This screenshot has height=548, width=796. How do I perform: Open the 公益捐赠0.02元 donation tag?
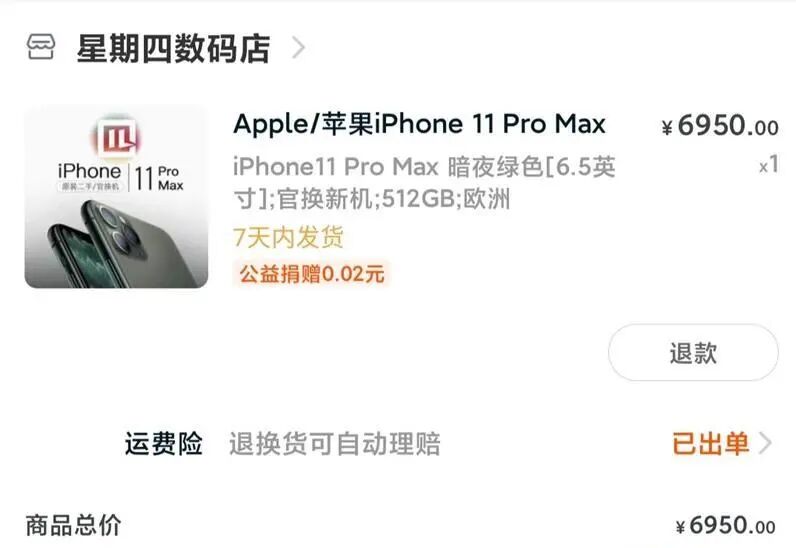(x=312, y=274)
